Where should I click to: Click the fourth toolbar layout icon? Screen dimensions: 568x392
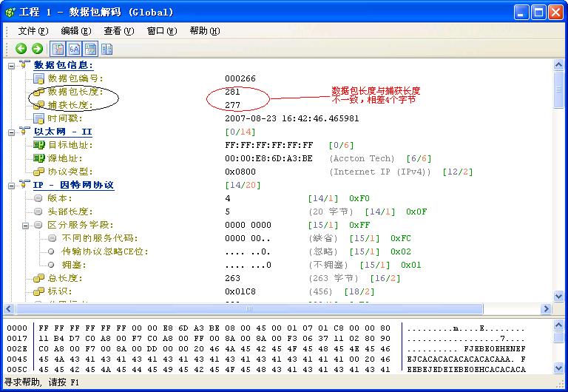pyautogui.click(x=106, y=49)
